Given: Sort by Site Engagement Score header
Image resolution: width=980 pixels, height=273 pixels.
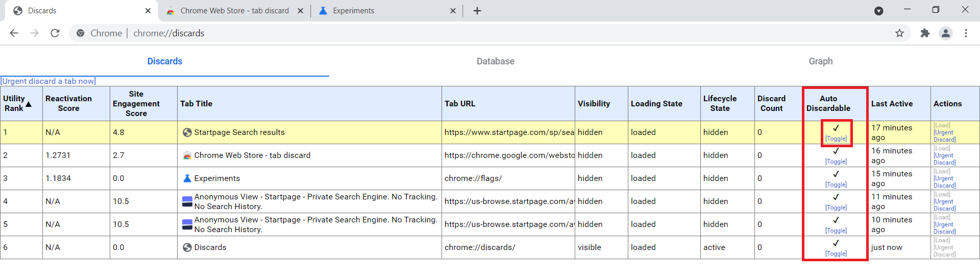Looking at the screenshot, I should [x=143, y=104].
